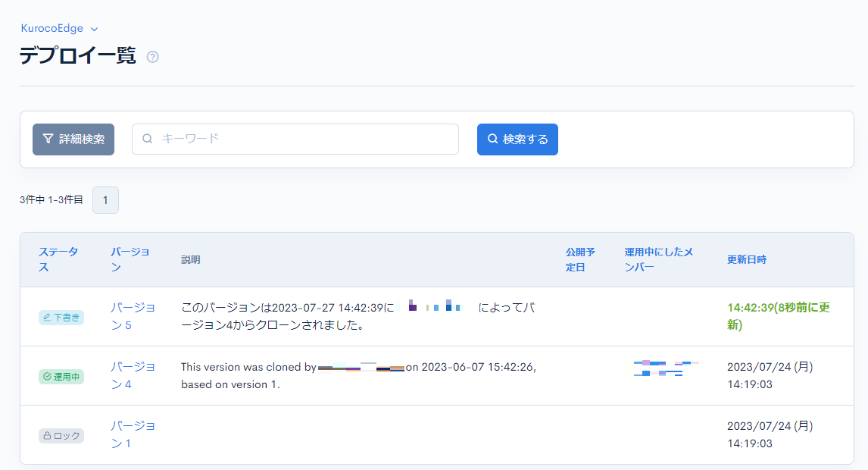Focus the キーワード search field

[x=295, y=139]
